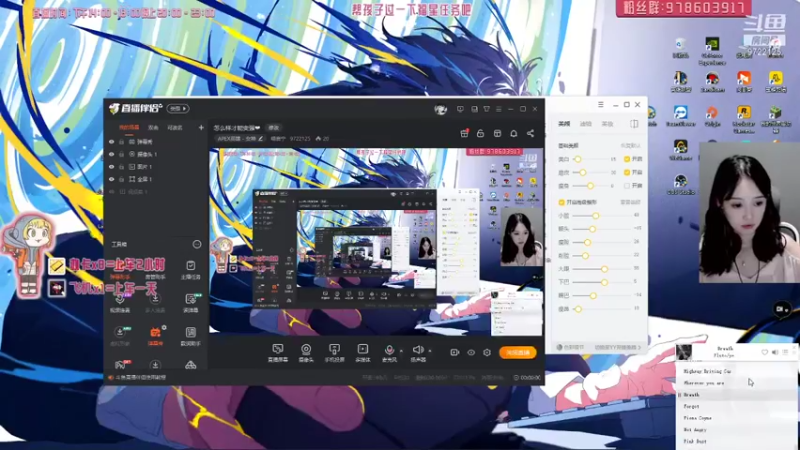
Task: Hide the 弹幕秀 source with eye icon
Action: 112,142
